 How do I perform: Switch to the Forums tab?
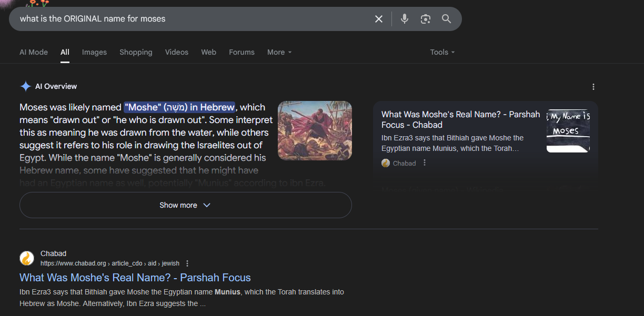pyautogui.click(x=241, y=52)
